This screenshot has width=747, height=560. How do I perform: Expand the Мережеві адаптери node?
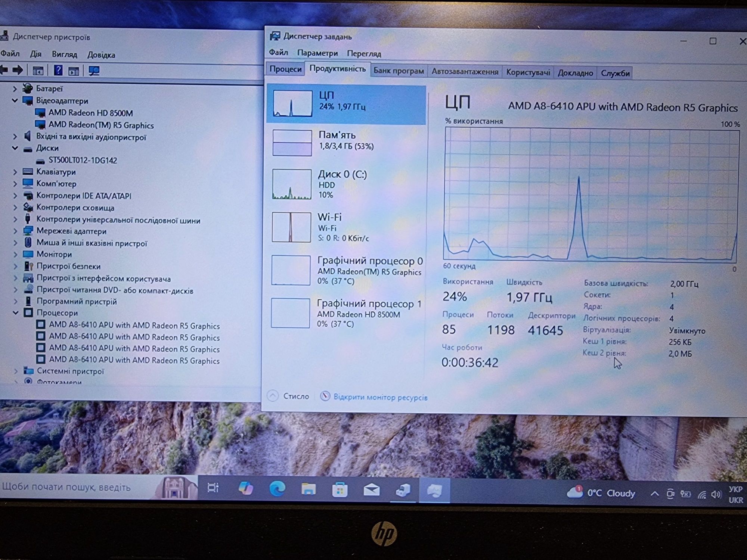pyautogui.click(x=15, y=231)
